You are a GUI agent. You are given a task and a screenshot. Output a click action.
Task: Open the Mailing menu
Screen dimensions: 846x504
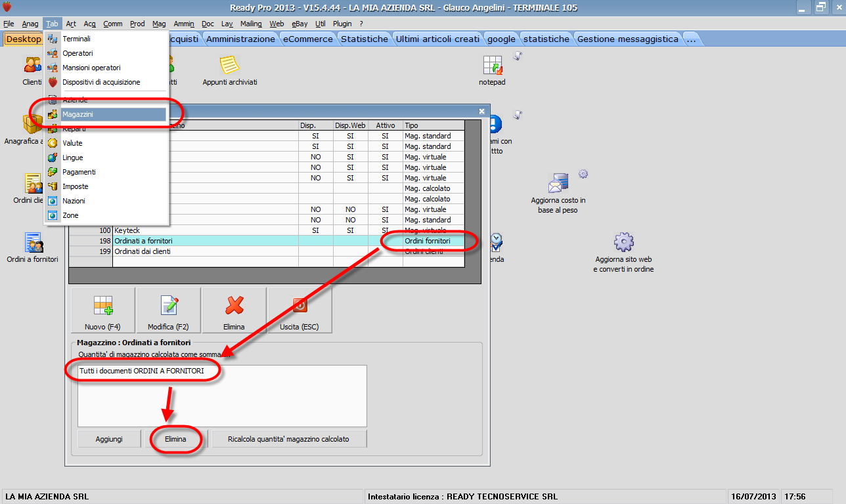tap(251, 24)
